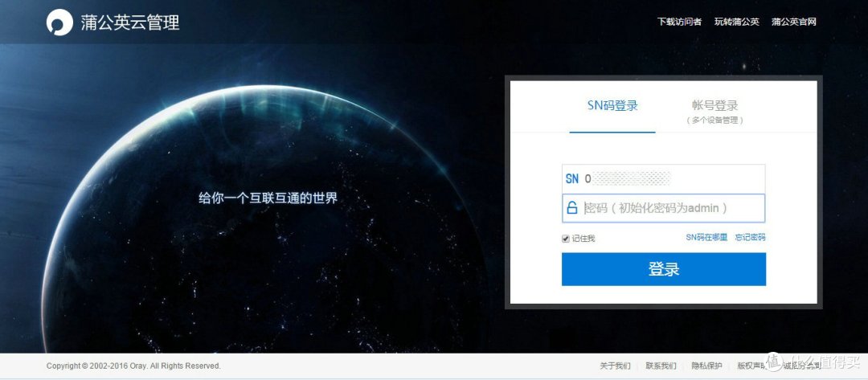
Task: Click the 蒲公英 dandelion logo icon
Action: 59,22
